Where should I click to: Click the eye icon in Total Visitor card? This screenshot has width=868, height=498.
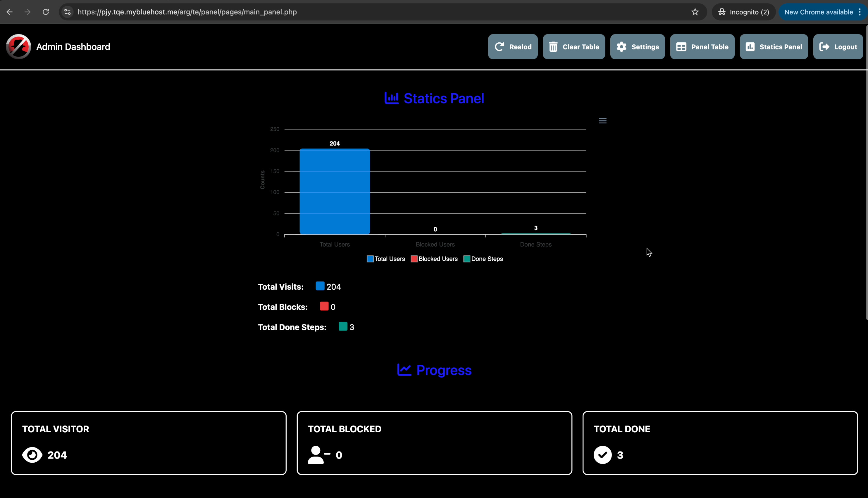click(32, 455)
